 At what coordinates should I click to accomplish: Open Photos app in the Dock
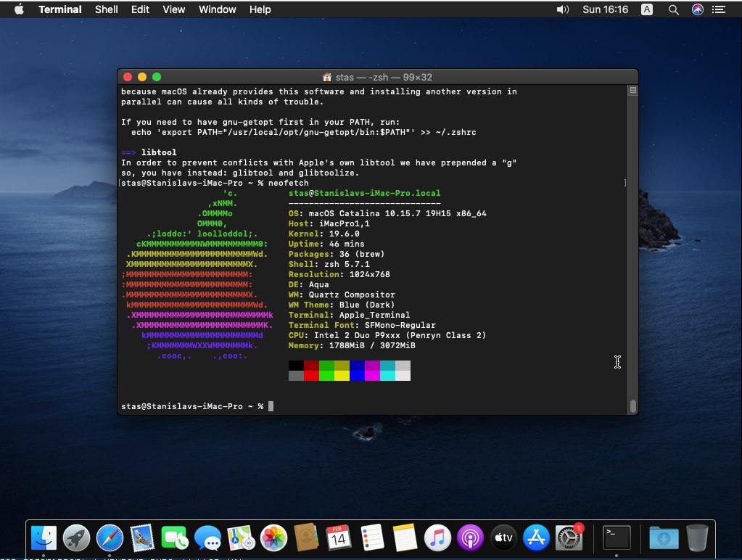273,538
